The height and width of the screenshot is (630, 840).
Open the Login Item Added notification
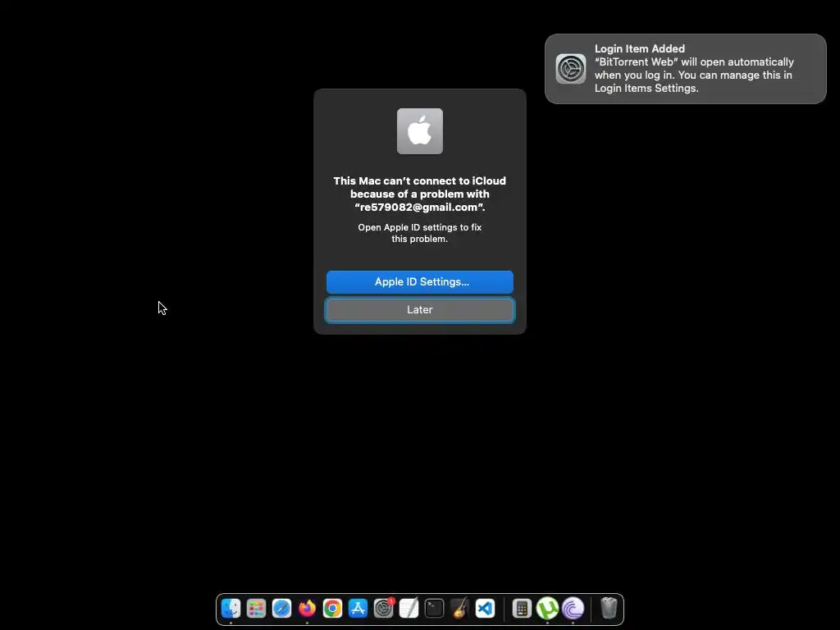(686, 69)
